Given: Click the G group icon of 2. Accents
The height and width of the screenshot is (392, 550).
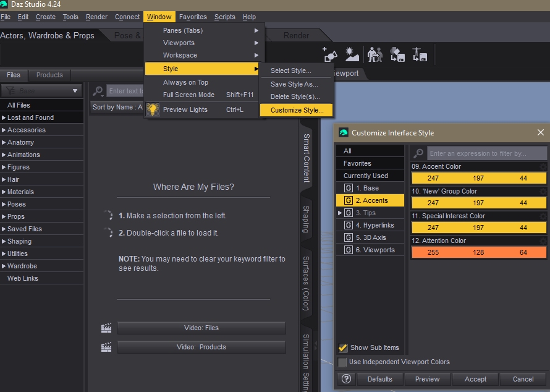Looking at the screenshot, I should (349, 200).
